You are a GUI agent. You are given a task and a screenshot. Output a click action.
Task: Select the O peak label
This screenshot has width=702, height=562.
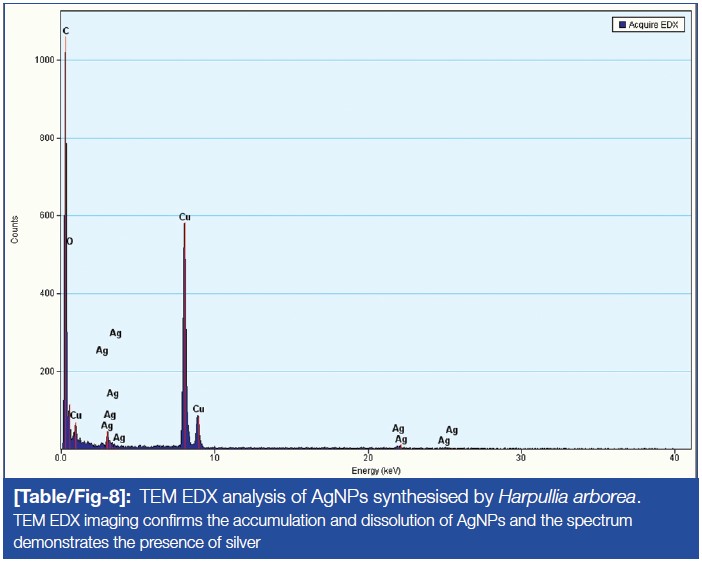click(x=69, y=242)
